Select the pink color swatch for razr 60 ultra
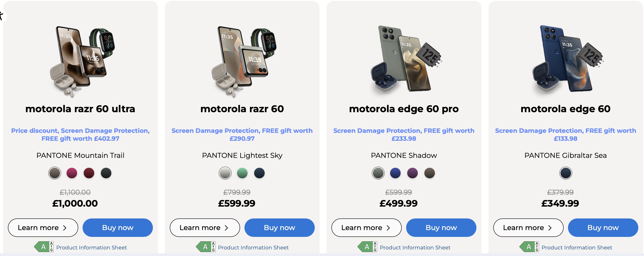Screen dimensions: 644x256 [72, 173]
